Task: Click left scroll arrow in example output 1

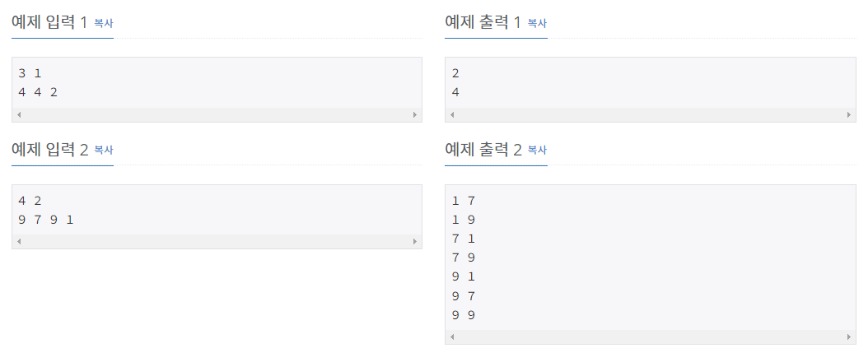Action: tap(452, 115)
